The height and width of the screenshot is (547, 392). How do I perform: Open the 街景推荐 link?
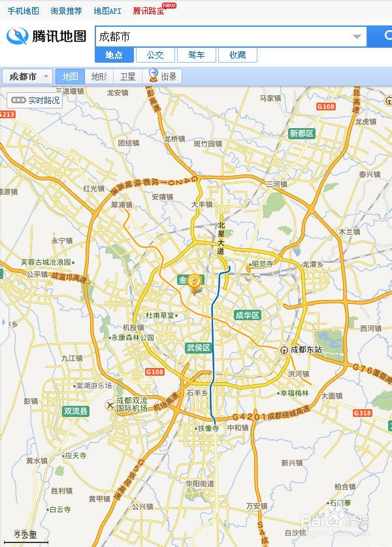point(66,11)
